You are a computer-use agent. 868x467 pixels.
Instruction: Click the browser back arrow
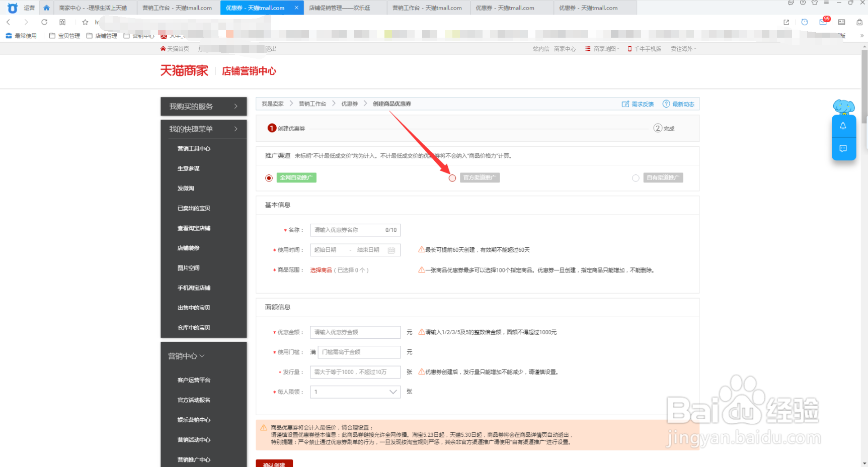8,22
